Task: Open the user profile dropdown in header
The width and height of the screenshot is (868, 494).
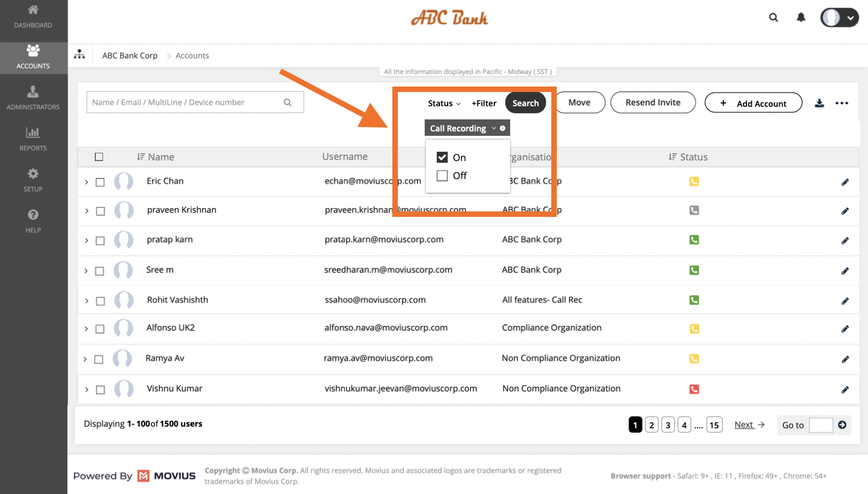Action: click(840, 18)
